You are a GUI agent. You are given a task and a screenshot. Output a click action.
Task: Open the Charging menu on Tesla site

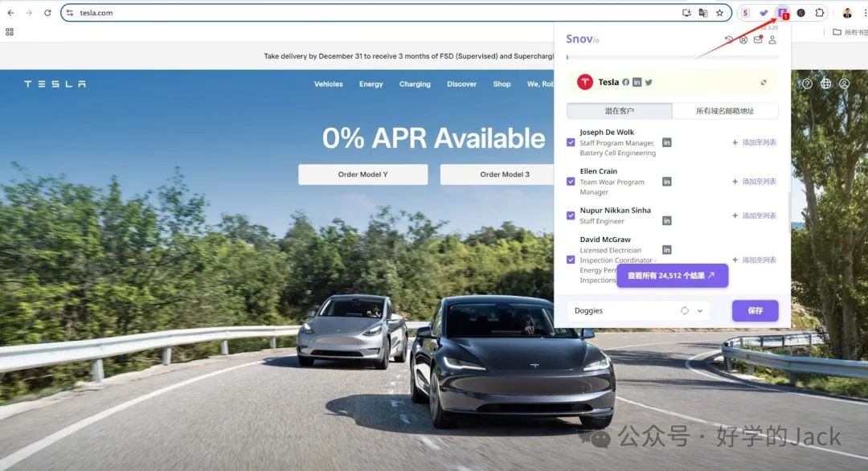[x=415, y=84]
